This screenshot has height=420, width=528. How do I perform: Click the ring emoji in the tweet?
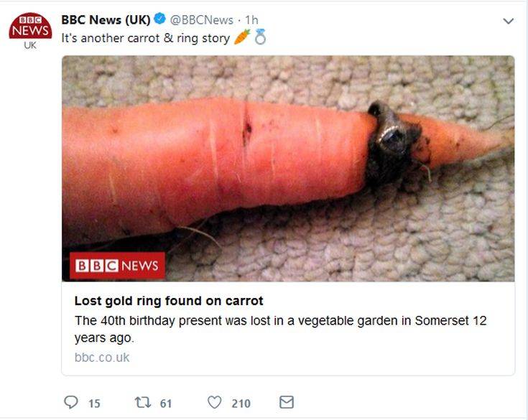click(x=260, y=37)
